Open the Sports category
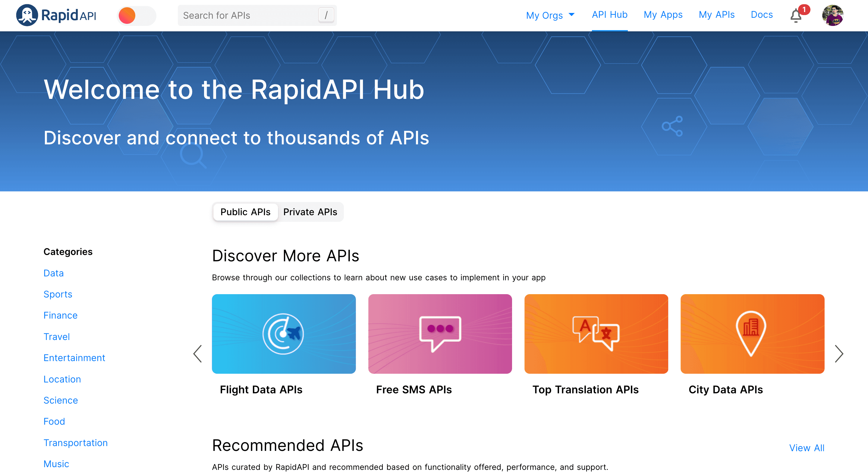Screen dimensions: 868x475 coord(58,294)
